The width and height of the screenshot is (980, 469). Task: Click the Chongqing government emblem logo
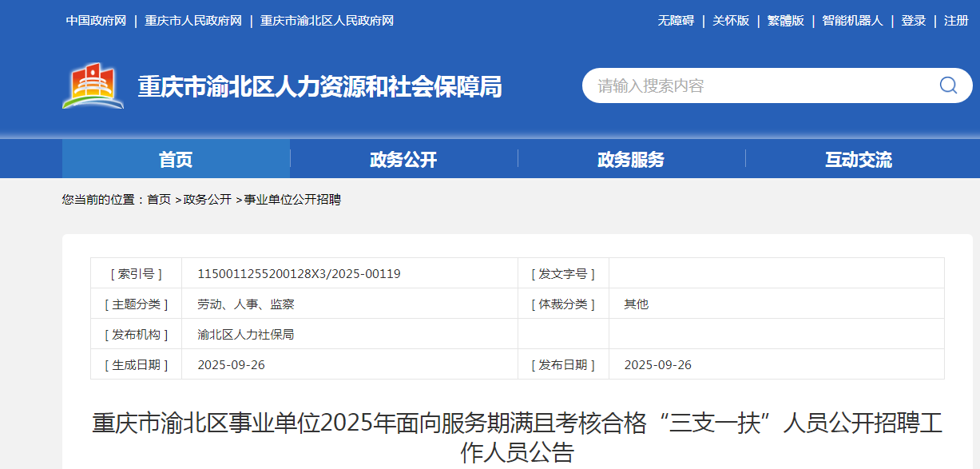pyautogui.click(x=93, y=85)
